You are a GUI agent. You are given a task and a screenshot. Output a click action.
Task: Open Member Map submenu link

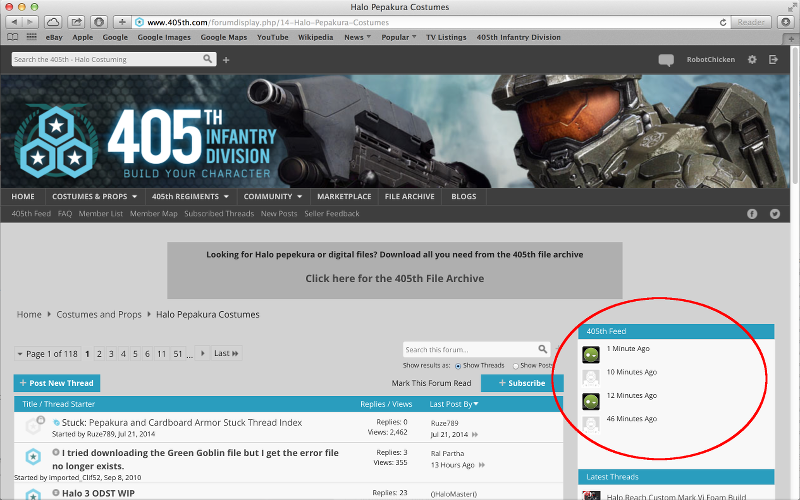154,214
